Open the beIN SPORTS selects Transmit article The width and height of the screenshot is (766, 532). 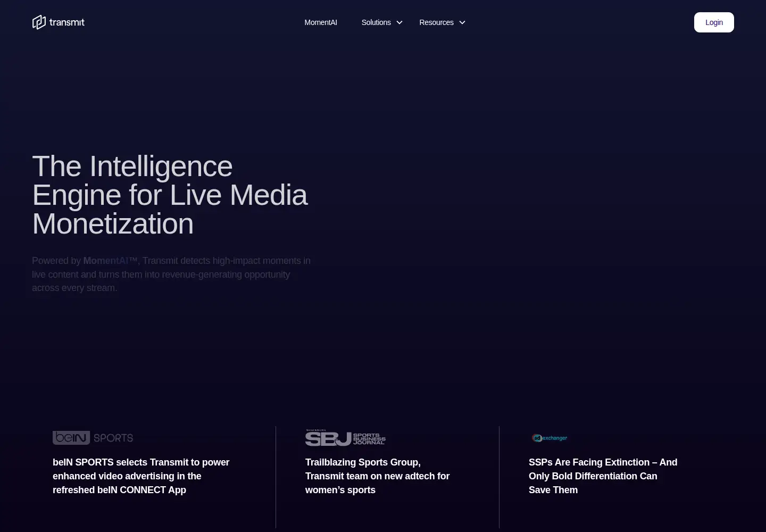[141, 476]
